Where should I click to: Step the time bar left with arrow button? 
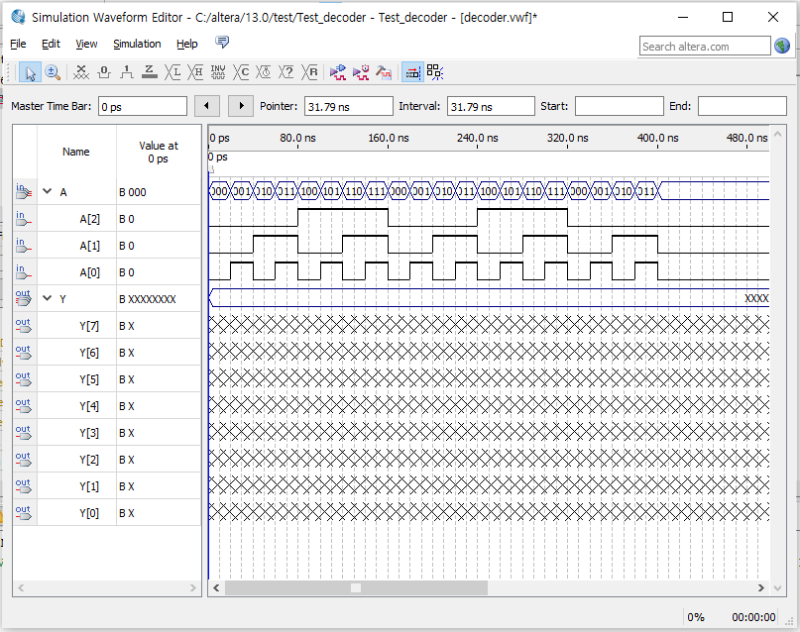pos(207,105)
